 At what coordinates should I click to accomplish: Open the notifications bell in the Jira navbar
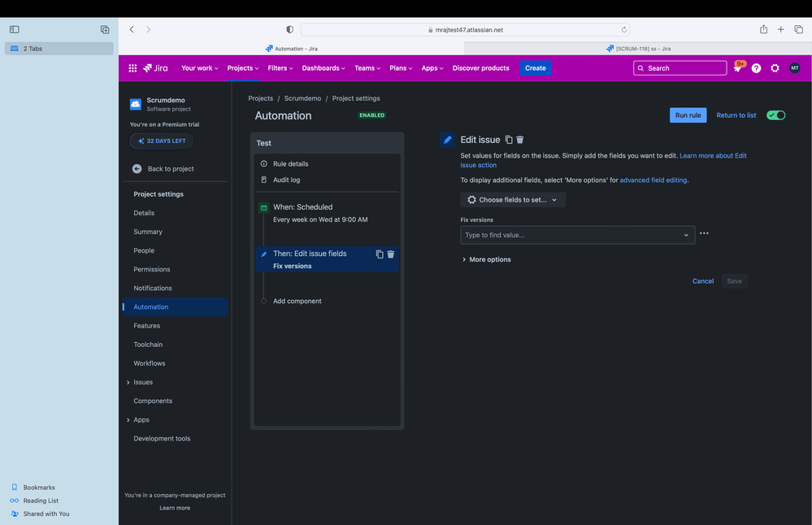coord(738,68)
